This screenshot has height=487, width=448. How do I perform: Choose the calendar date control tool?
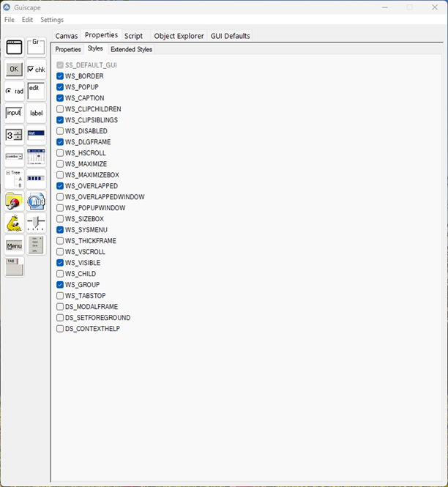coord(36,157)
